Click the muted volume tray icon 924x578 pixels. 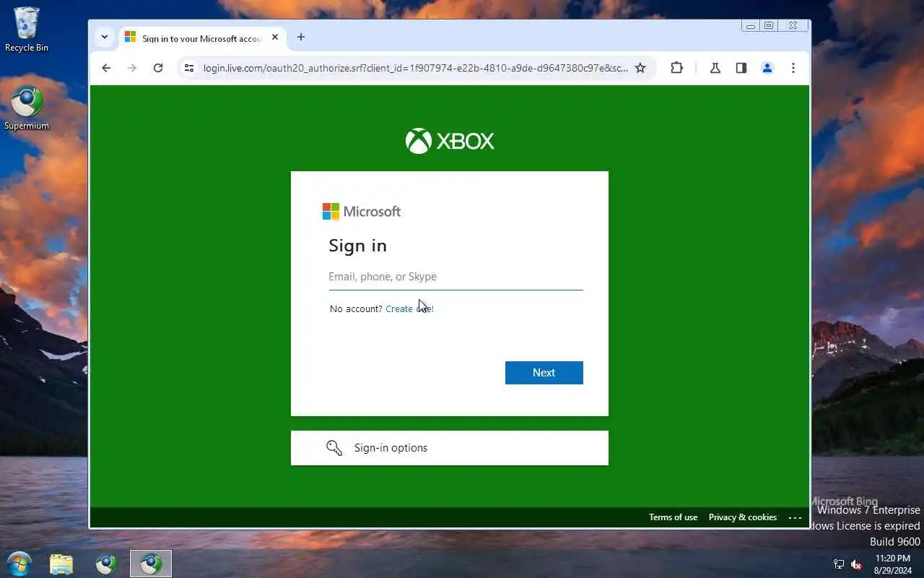tap(857, 564)
